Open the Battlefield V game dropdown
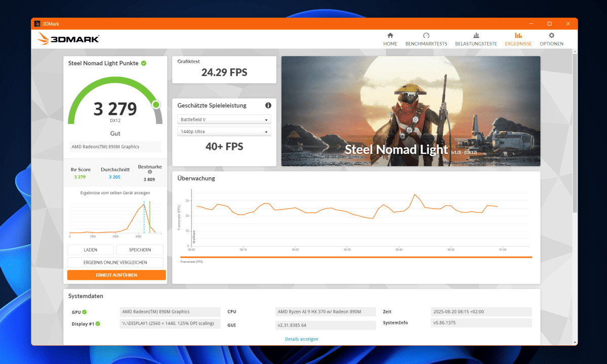 click(x=224, y=119)
